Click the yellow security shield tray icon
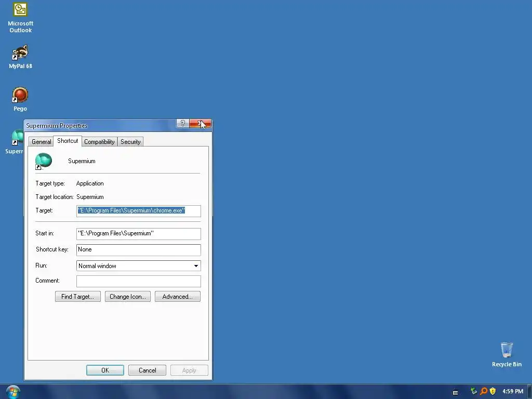 [x=493, y=391]
